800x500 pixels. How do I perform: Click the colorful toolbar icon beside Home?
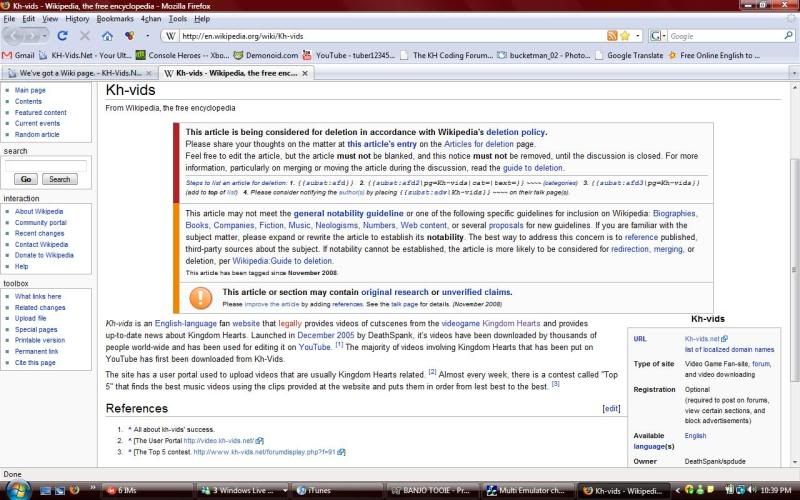[129, 36]
